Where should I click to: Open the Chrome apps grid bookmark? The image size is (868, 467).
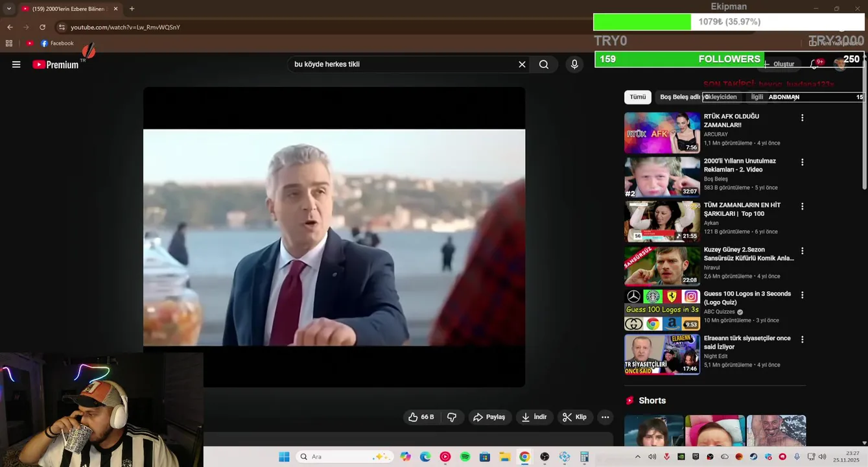pyautogui.click(x=9, y=43)
